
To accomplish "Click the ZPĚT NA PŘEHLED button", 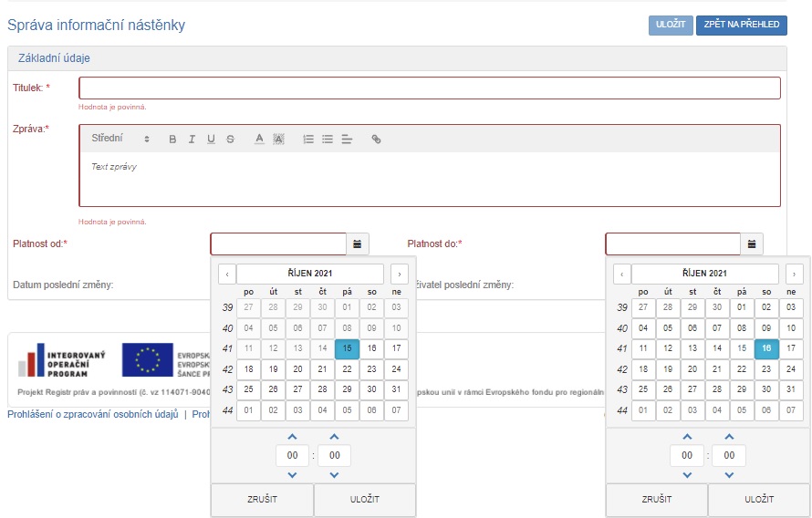I will point(741,25).
